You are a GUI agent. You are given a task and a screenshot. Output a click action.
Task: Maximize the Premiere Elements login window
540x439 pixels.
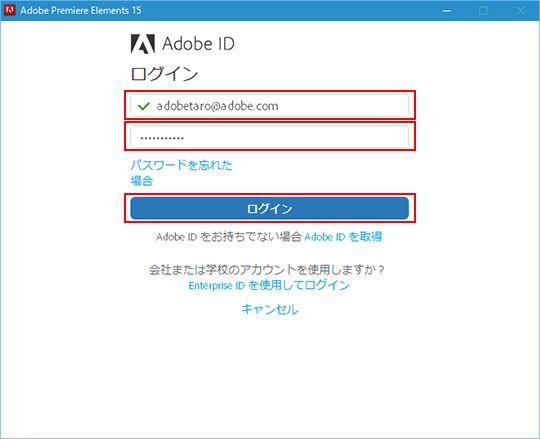tap(484, 11)
